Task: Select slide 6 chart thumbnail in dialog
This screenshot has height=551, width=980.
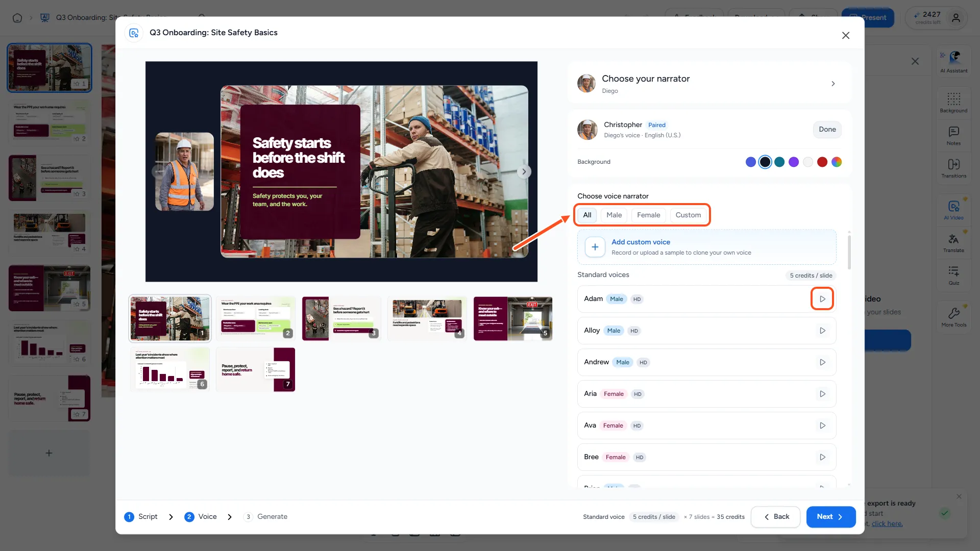Action: click(x=170, y=370)
